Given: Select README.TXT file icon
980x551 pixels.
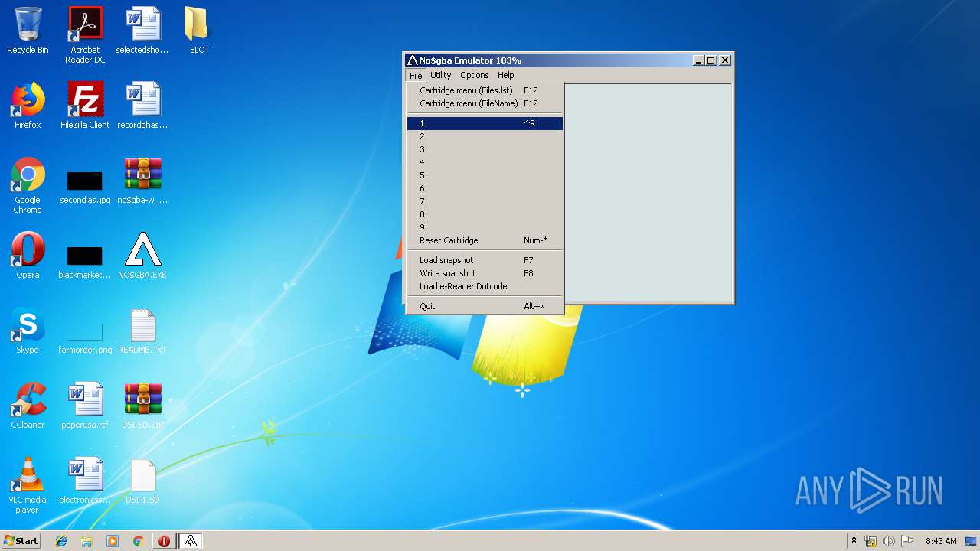Looking at the screenshot, I should [142, 331].
